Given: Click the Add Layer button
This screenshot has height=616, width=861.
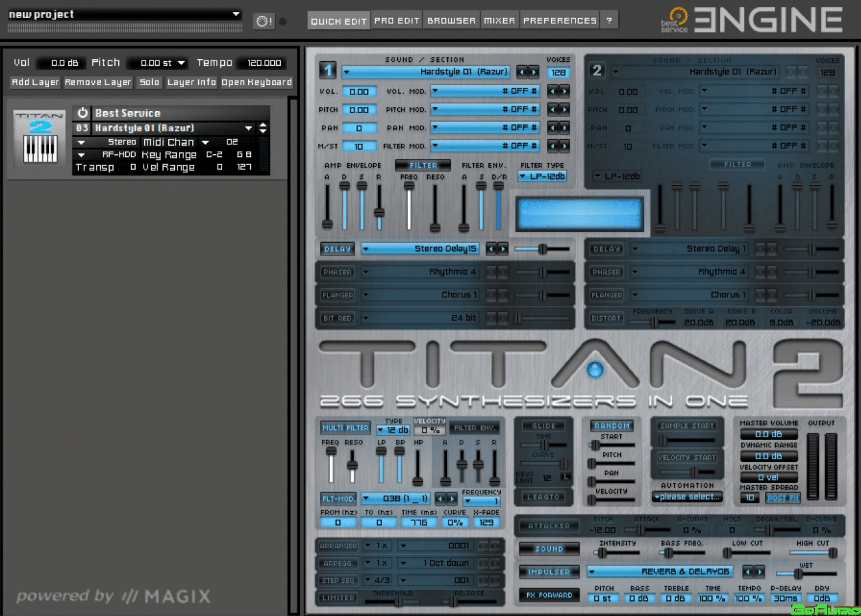Looking at the screenshot, I should pos(35,82).
